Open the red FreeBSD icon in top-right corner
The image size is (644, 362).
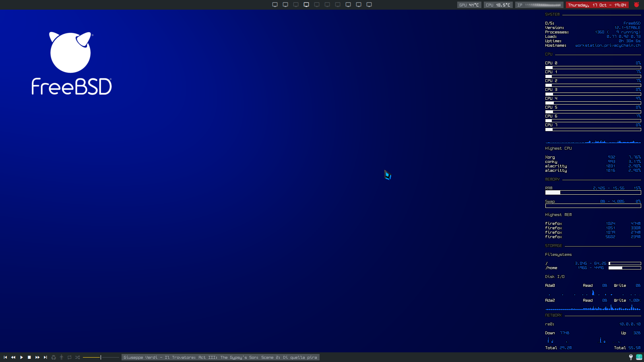(636, 5)
